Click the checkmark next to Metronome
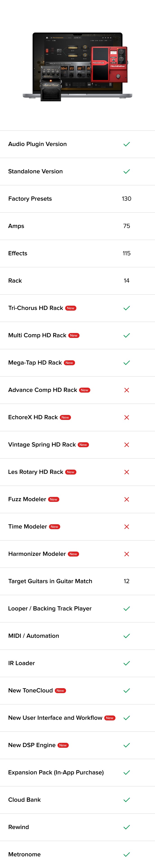 tap(127, 854)
